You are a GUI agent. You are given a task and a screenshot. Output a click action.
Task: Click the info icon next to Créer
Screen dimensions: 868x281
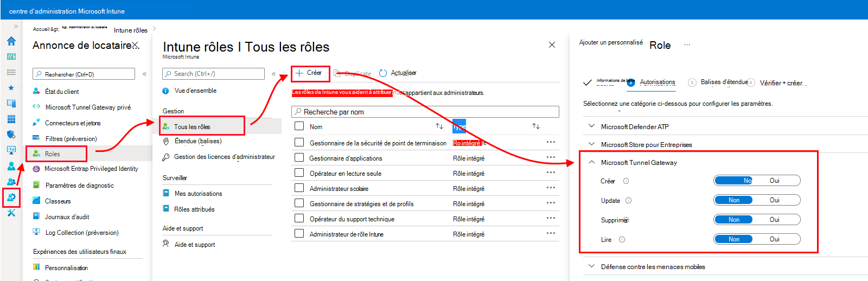(626, 181)
